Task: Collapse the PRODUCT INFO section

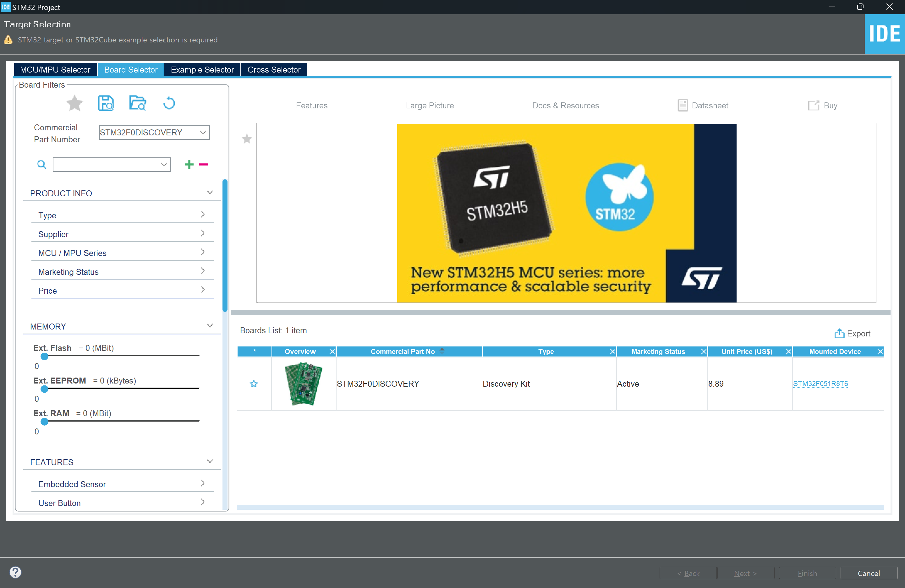Action: (x=210, y=192)
